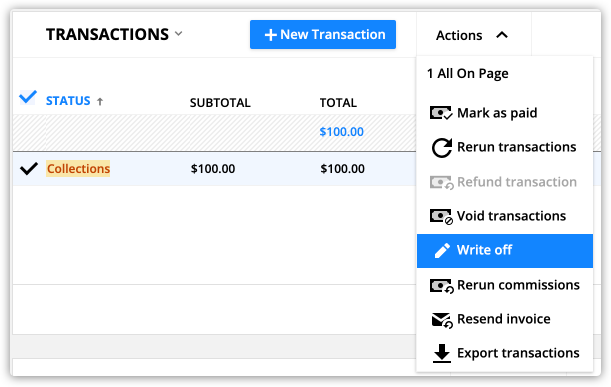
Task: Select the highlighted Write off menu item
Action: point(505,251)
